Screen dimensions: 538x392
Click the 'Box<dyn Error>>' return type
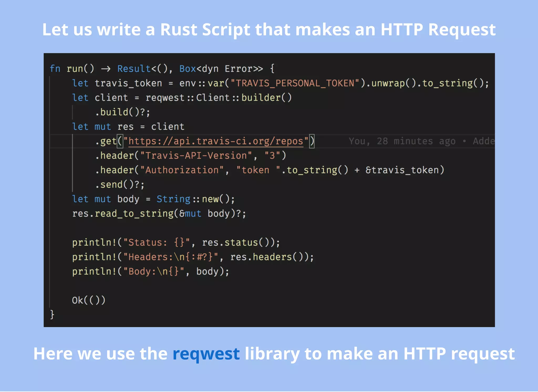point(221,69)
